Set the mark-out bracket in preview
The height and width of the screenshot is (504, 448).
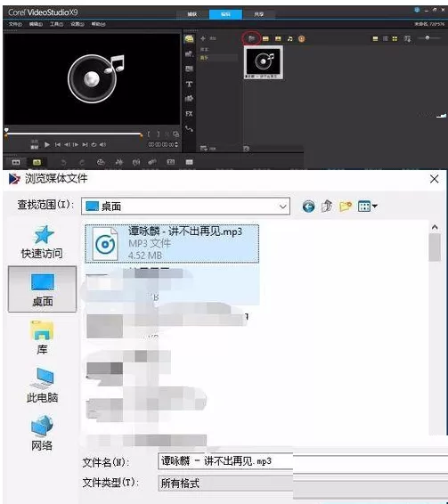(x=158, y=134)
